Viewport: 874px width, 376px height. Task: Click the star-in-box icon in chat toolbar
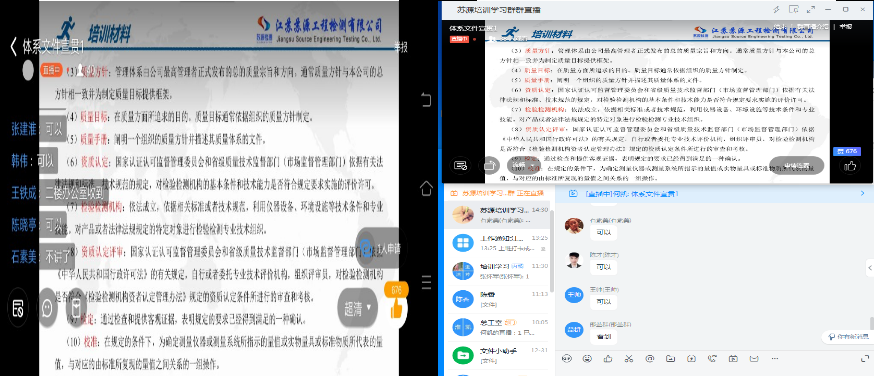coord(691,358)
